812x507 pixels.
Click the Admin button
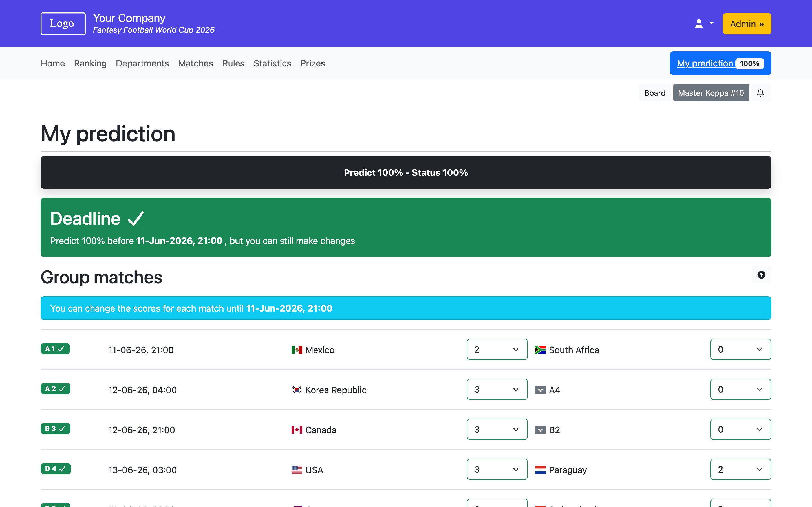[x=747, y=23]
